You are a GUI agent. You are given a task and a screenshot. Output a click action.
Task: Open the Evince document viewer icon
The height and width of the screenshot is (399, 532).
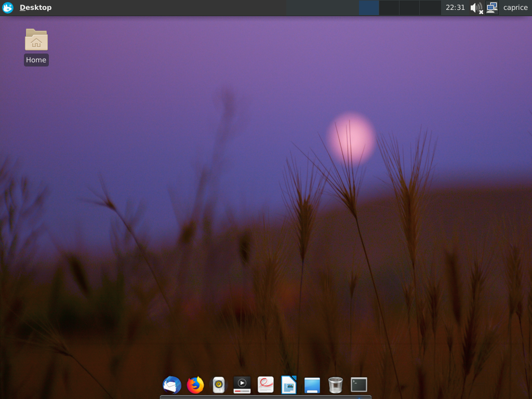[x=265, y=385]
